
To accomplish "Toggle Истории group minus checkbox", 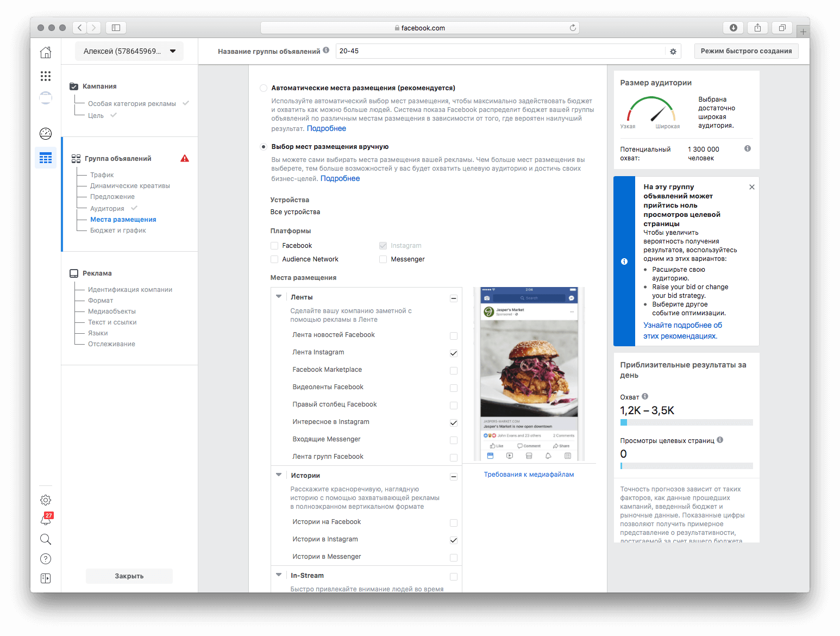I will point(454,477).
